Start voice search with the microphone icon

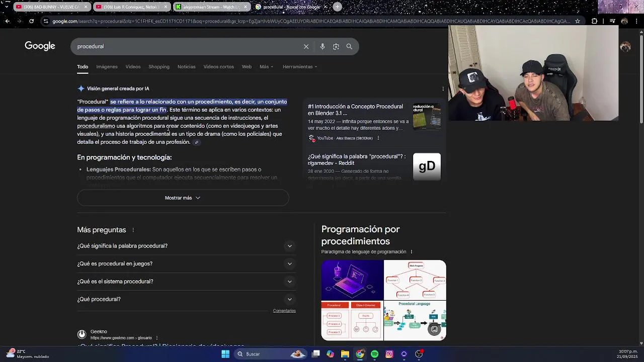pos(322,46)
